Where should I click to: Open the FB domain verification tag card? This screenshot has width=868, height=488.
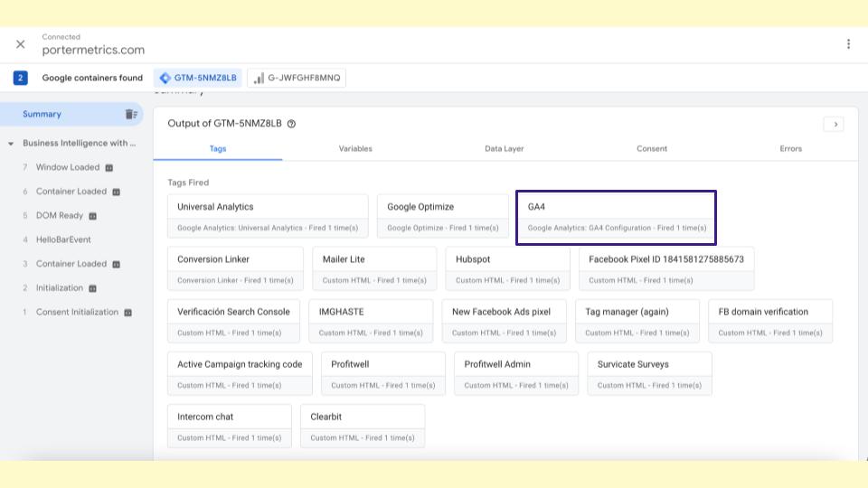tap(770, 322)
